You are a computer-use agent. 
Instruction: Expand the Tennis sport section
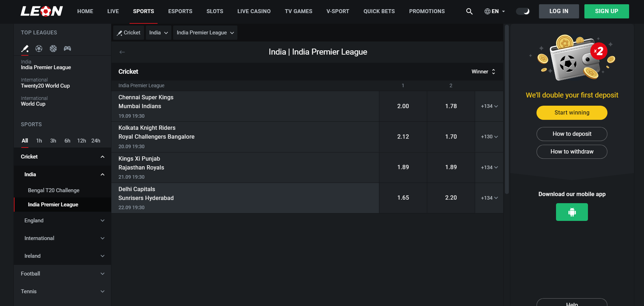[x=62, y=291]
